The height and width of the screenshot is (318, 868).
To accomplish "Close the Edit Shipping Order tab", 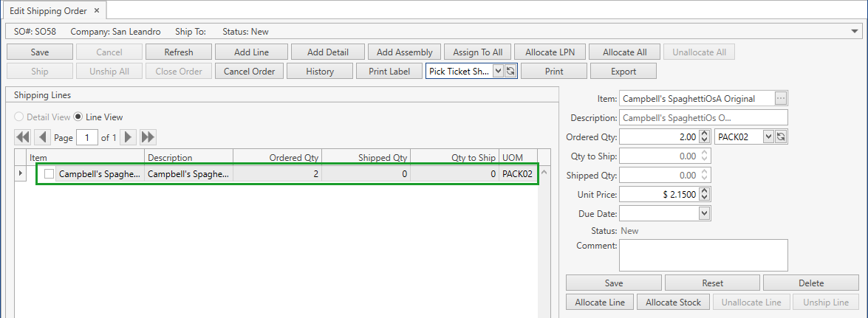I will (x=97, y=11).
